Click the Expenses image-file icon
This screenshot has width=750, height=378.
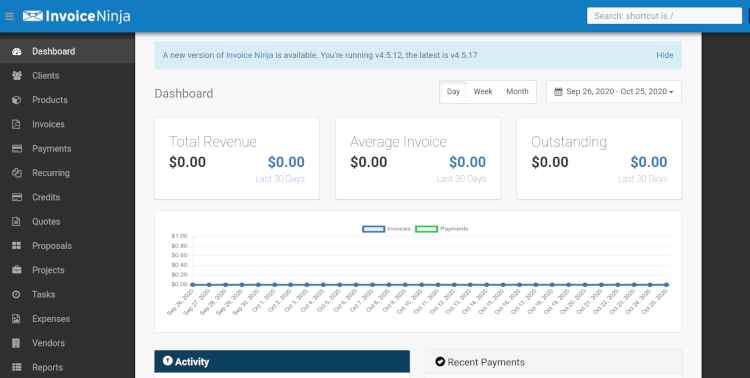tap(17, 319)
